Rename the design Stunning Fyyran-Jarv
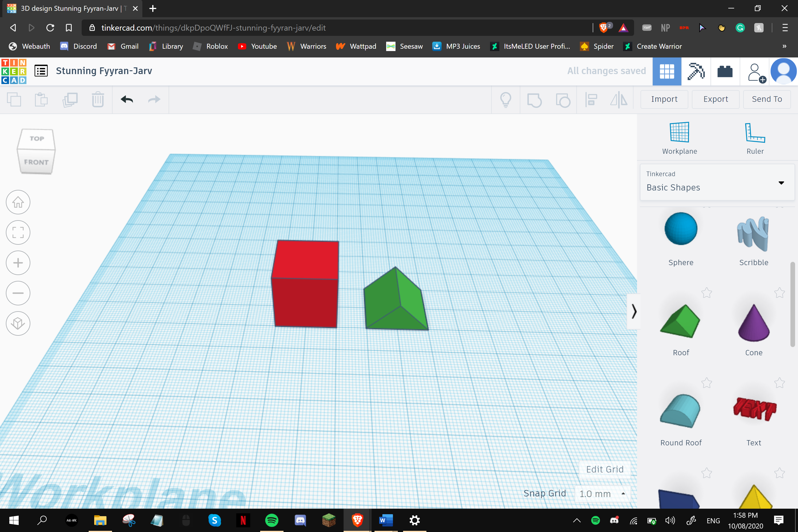Viewport: 798px width, 532px height. 104,71
